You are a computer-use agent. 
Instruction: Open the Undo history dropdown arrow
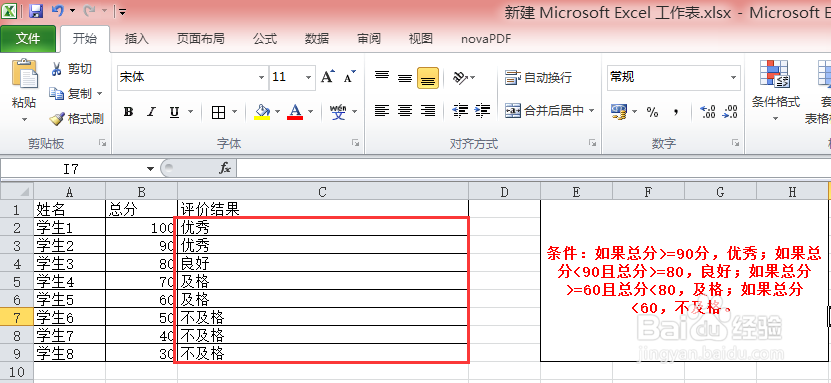(x=73, y=11)
